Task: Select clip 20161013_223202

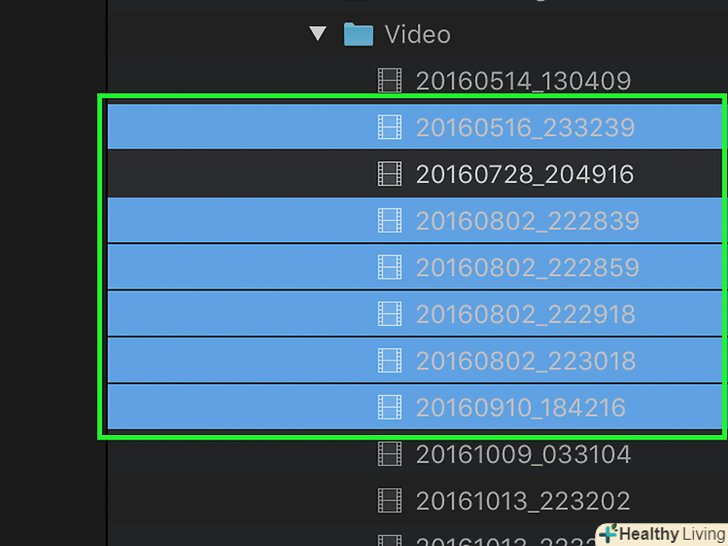Action: [523, 501]
